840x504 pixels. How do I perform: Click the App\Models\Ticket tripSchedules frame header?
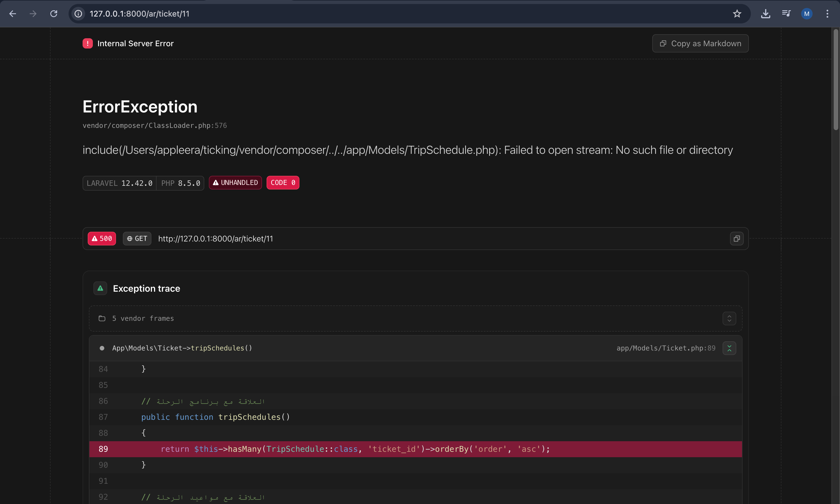point(182,348)
